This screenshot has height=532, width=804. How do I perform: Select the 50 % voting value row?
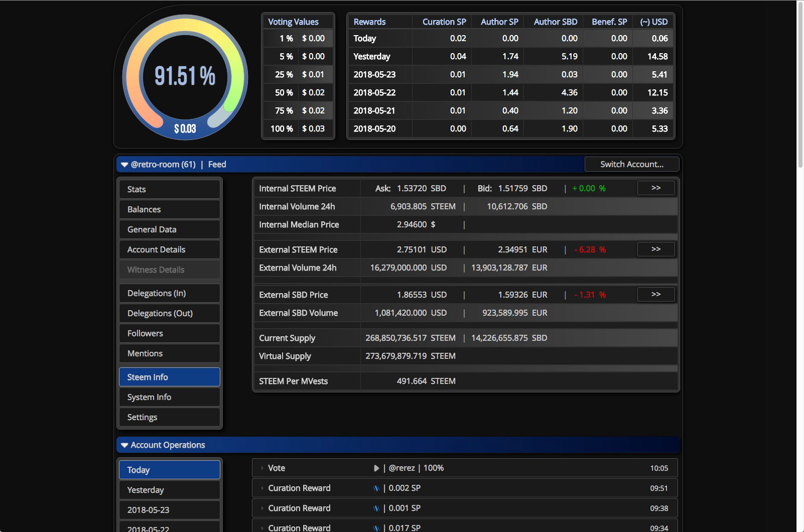[298, 92]
